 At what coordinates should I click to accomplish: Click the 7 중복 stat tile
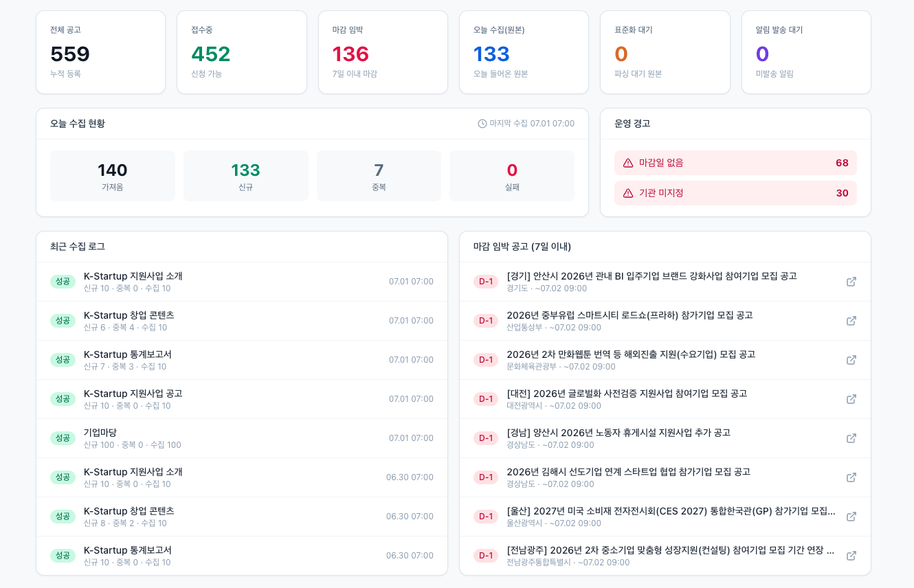pyautogui.click(x=379, y=176)
